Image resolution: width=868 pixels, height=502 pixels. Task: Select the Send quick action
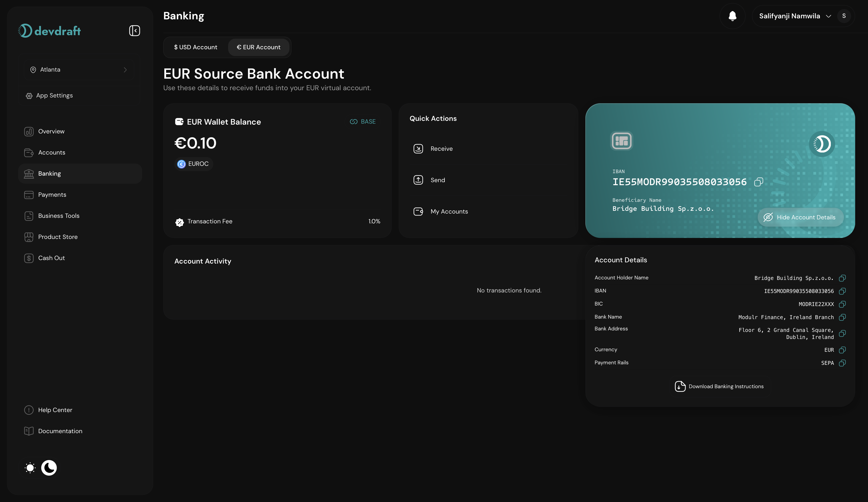click(437, 179)
